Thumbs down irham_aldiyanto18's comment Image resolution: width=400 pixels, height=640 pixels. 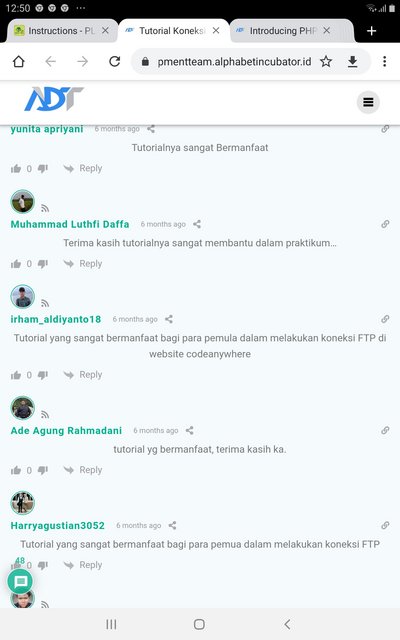43,375
